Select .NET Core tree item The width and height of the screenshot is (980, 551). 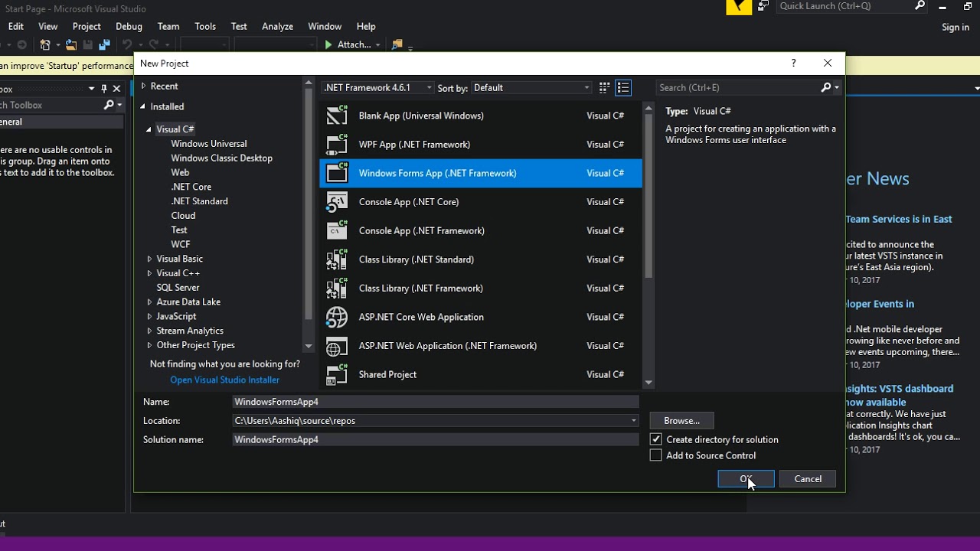pyautogui.click(x=191, y=187)
